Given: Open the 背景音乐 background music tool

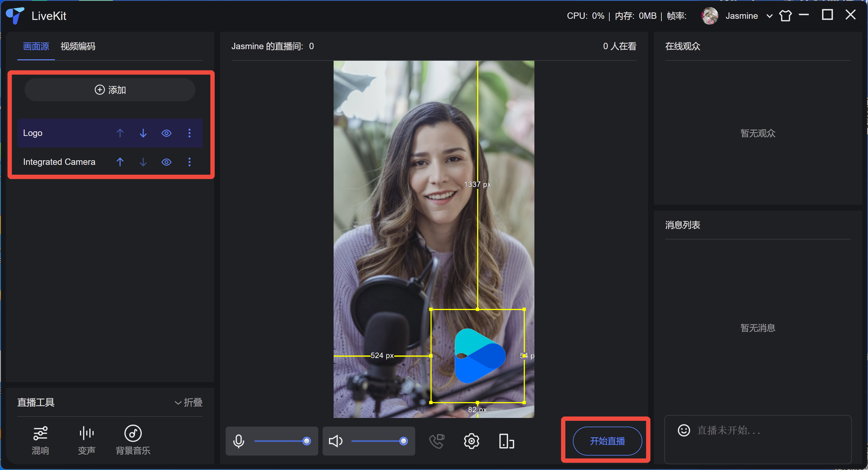Looking at the screenshot, I should point(133,440).
